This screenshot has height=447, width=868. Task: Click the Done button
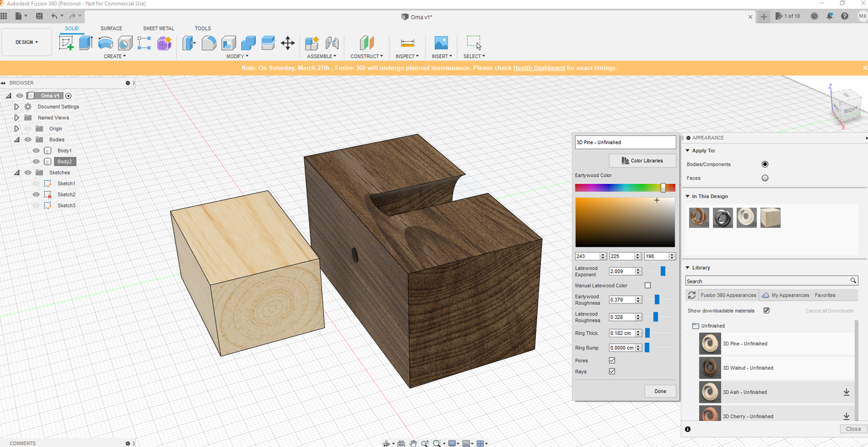(660, 391)
